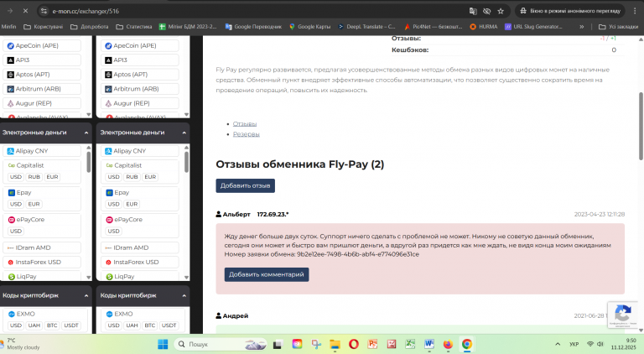
Task: Collapse the left Электронные деньги section
Action: 86,133
